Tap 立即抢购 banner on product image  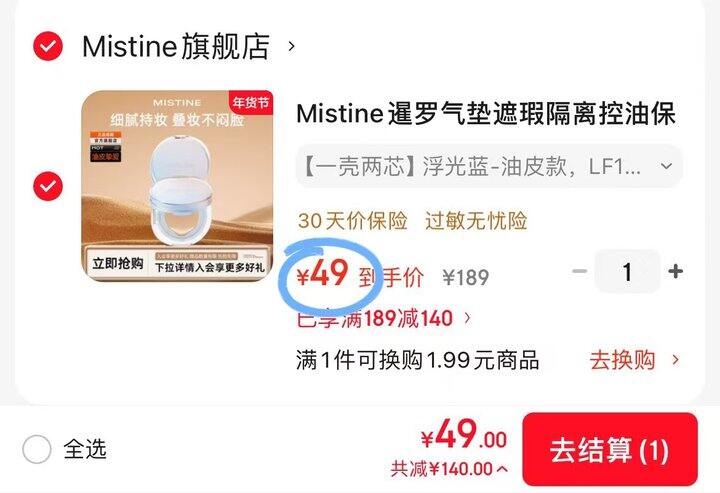pos(118,263)
